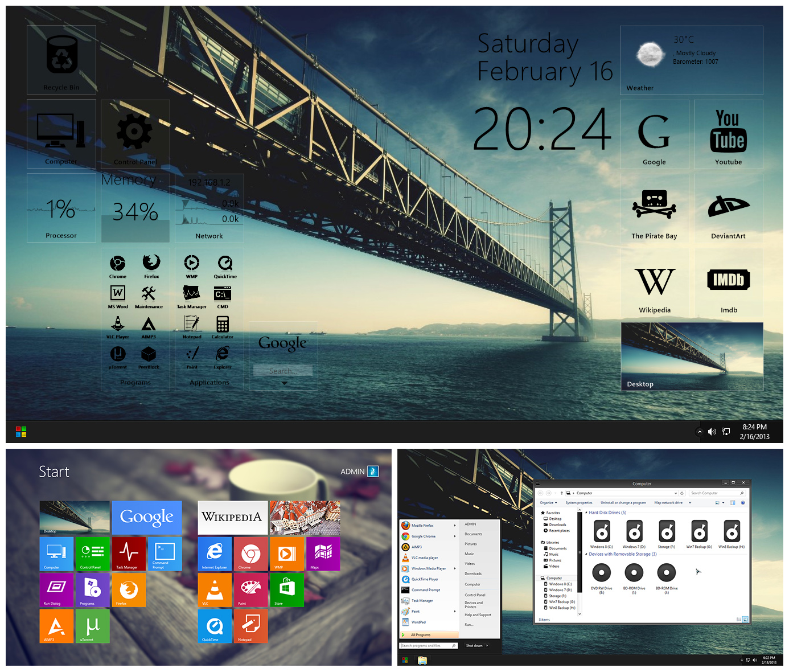Open the Control Panel gear widget
The height and width of the screenshot is (672, 789).
click(135, 134)
